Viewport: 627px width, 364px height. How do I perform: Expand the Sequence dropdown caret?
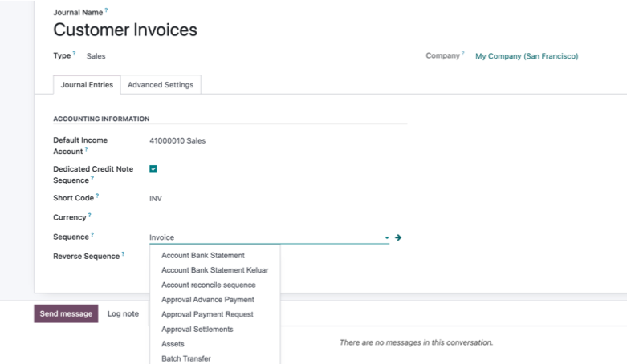click(386, 237)
